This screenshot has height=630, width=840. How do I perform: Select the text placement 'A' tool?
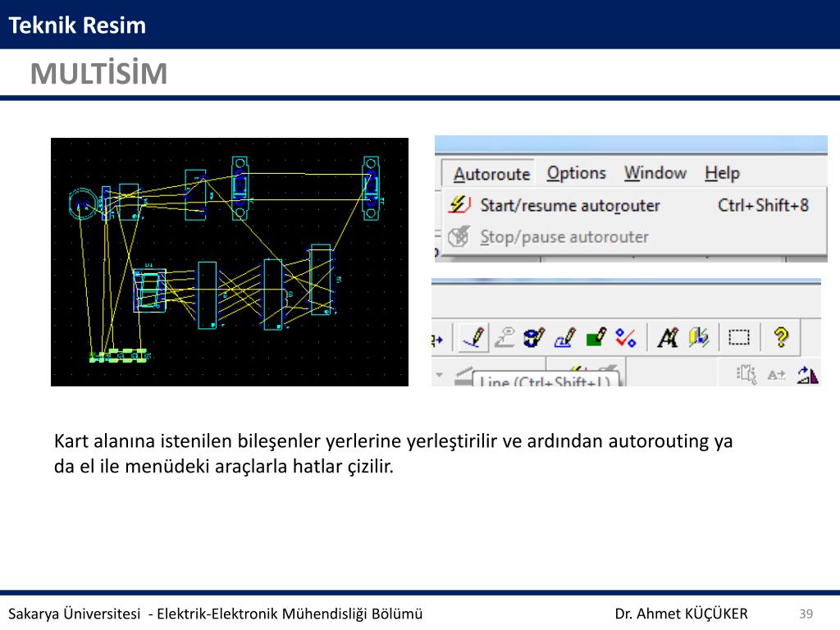668,337
